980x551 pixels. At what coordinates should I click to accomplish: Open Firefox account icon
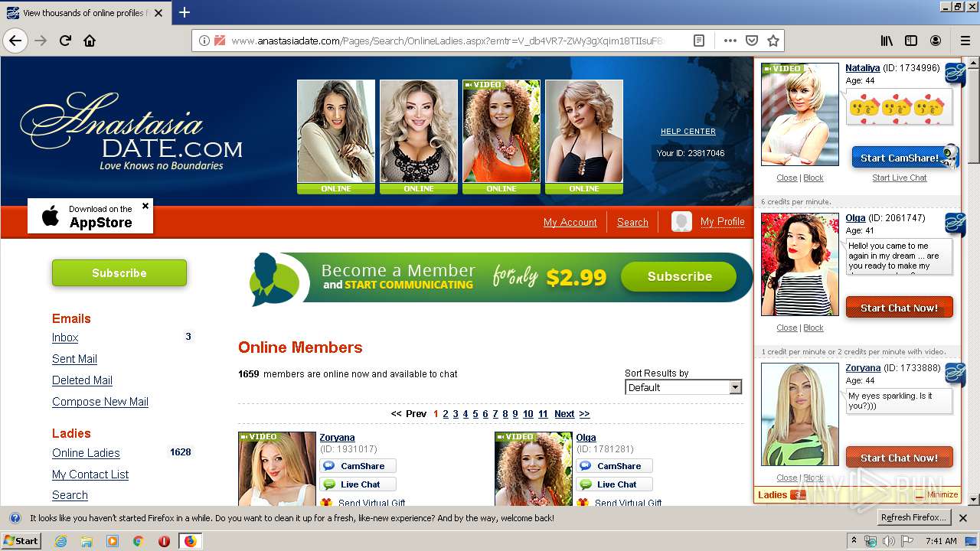(936, 41)
